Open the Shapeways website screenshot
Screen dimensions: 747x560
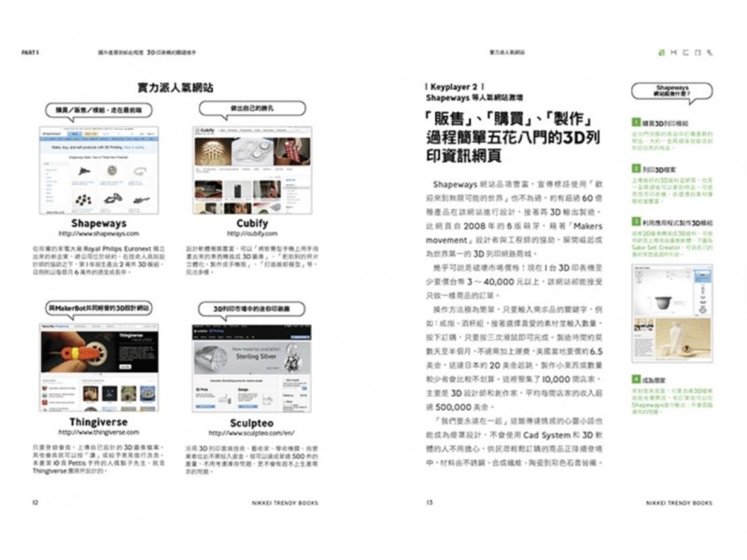tap(99, 171)
